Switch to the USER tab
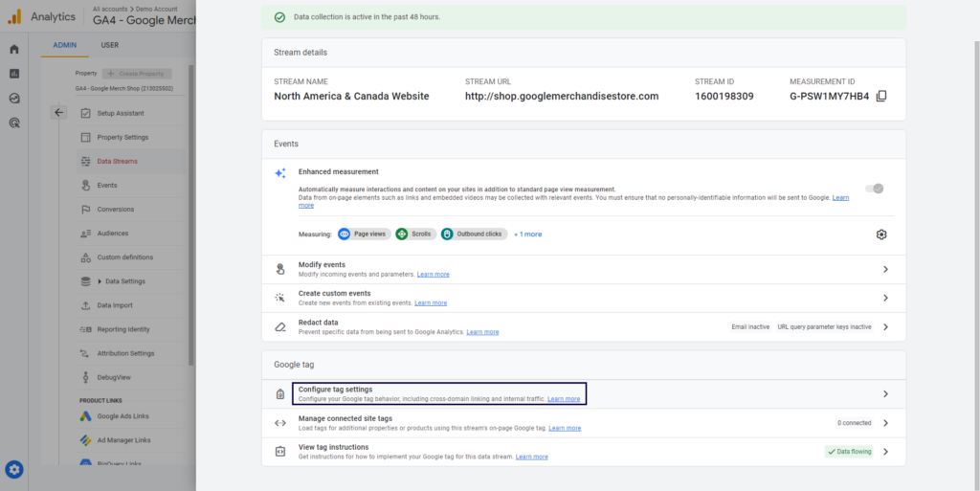 pos(109,45)
